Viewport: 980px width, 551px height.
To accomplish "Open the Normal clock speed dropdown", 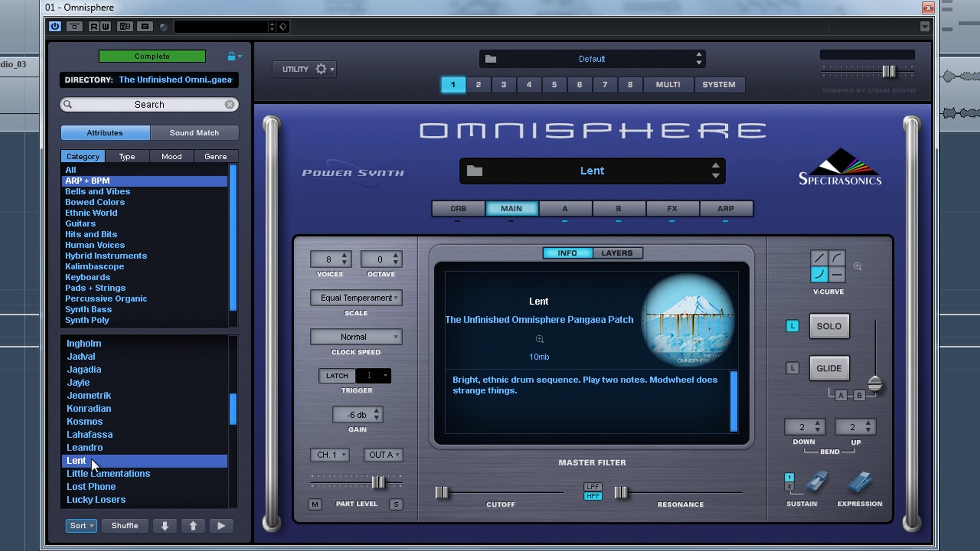I will 356,337.
